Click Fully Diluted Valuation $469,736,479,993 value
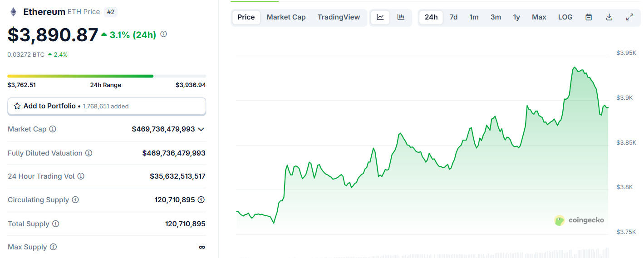 [174, 153]
